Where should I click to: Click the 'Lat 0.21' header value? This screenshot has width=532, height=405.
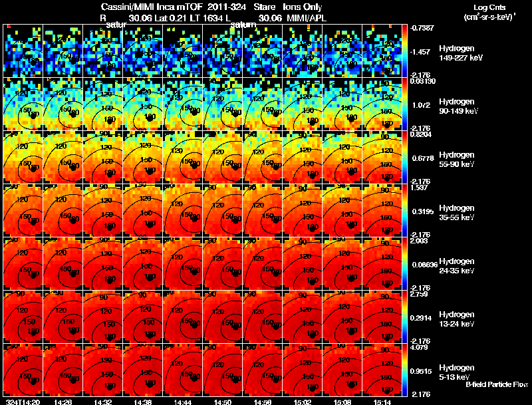click(x=171, y=18)
